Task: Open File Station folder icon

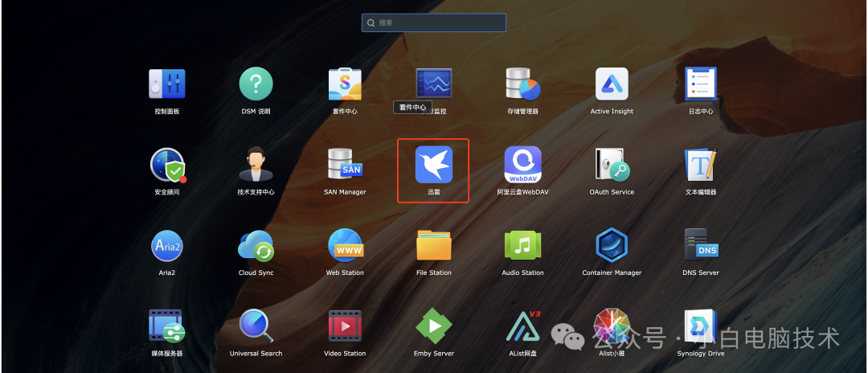Action: 434,245
